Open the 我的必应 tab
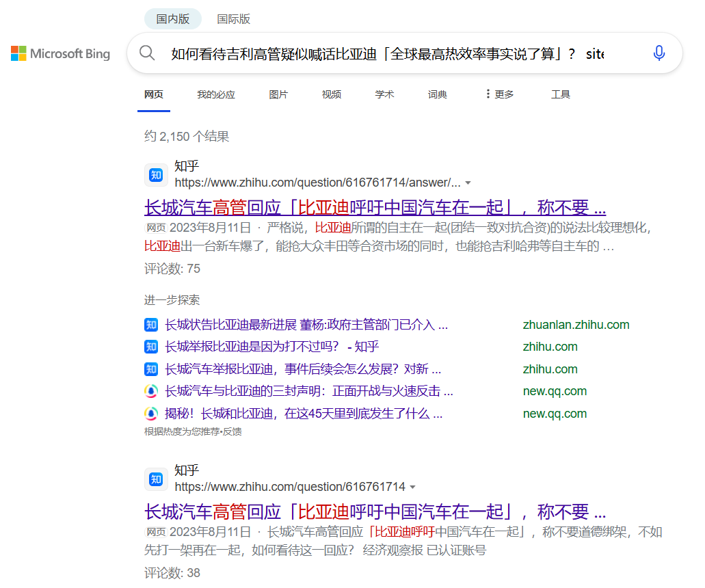The width and height of the screenshot is (705, 588). tap(216, 94)
